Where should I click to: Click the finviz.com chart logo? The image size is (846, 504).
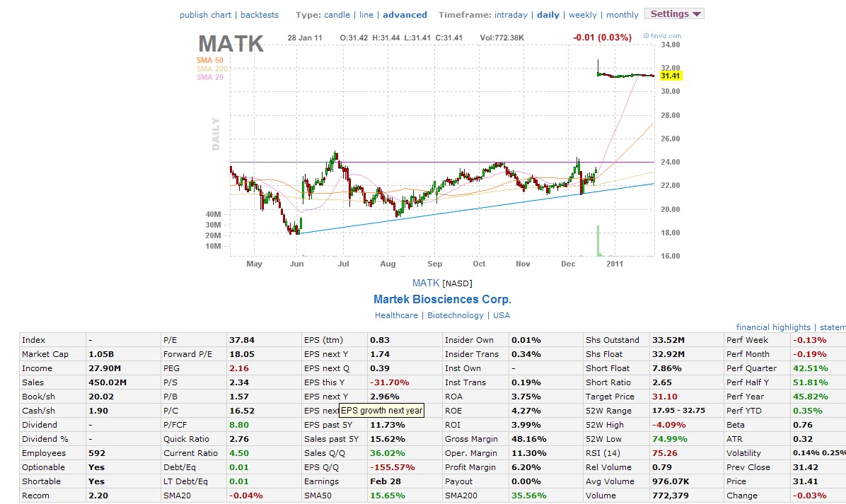pos(663,35)
